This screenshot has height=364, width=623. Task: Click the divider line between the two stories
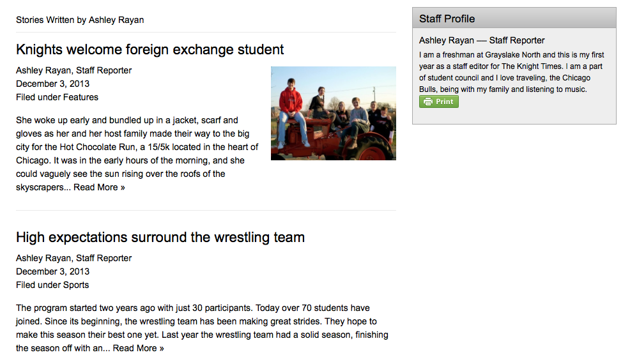pyautogui.click(x=206, y=210)
